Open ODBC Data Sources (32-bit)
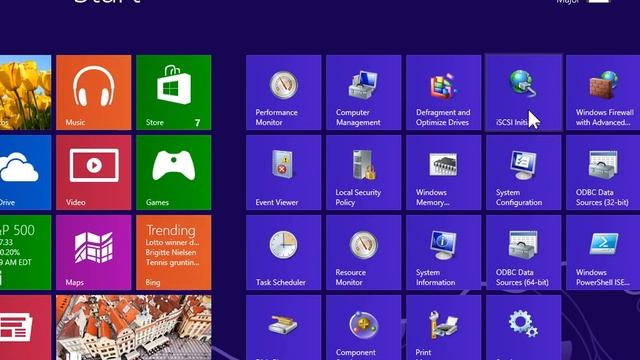The height and width of the screenshot is (360, 640). pos(603,173)
